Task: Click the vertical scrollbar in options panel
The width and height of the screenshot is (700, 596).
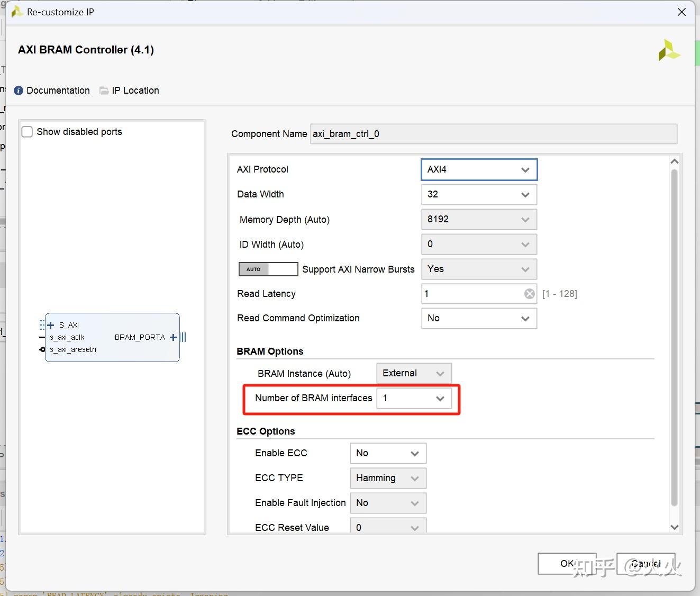Action: pos(674,339)
